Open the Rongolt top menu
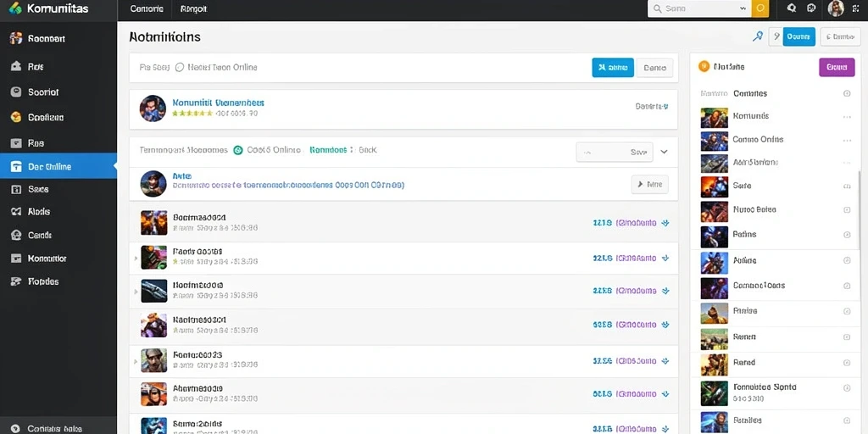The image size is (868, 434). click(x=194, y=8)
